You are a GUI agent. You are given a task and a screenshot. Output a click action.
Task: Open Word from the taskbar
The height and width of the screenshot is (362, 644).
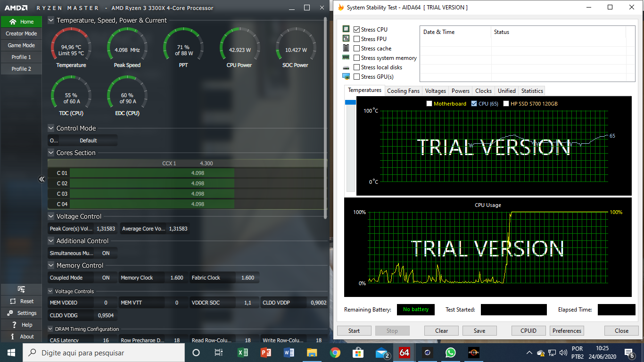[289, 353]
